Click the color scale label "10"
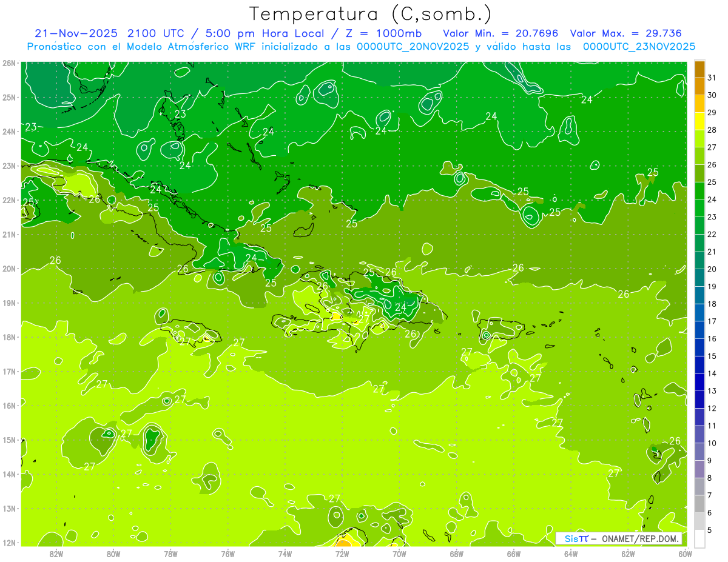728x562 pixels. [712, 443]
